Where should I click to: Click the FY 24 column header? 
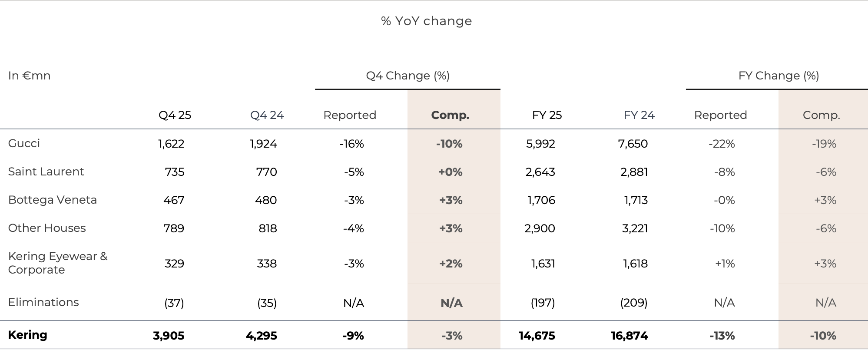point(639,115)
